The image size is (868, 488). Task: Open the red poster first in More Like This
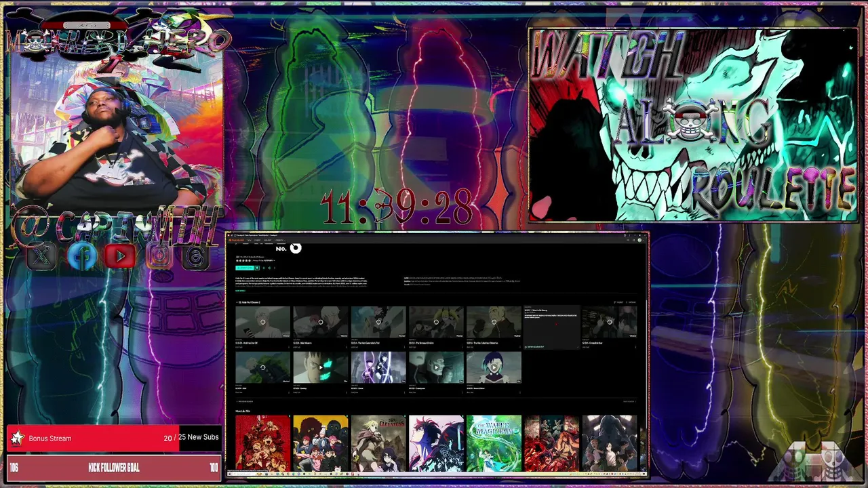point(262,443)
